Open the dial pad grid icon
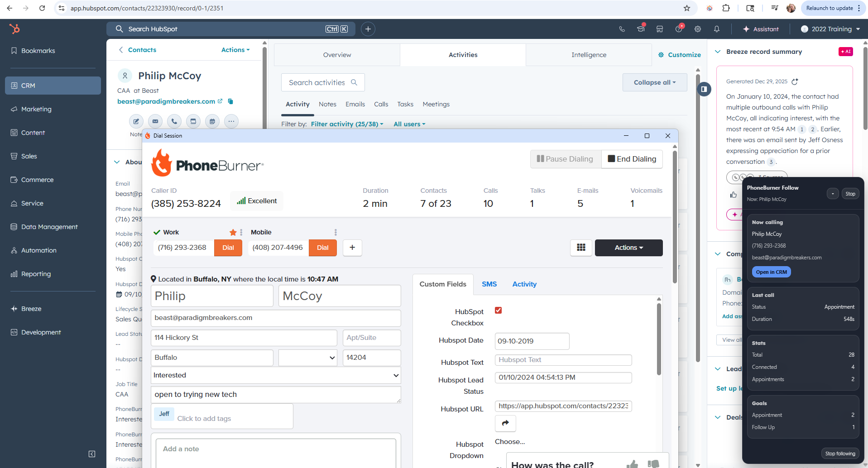Viewport: 868px width, 468px height. click(581, 248)
